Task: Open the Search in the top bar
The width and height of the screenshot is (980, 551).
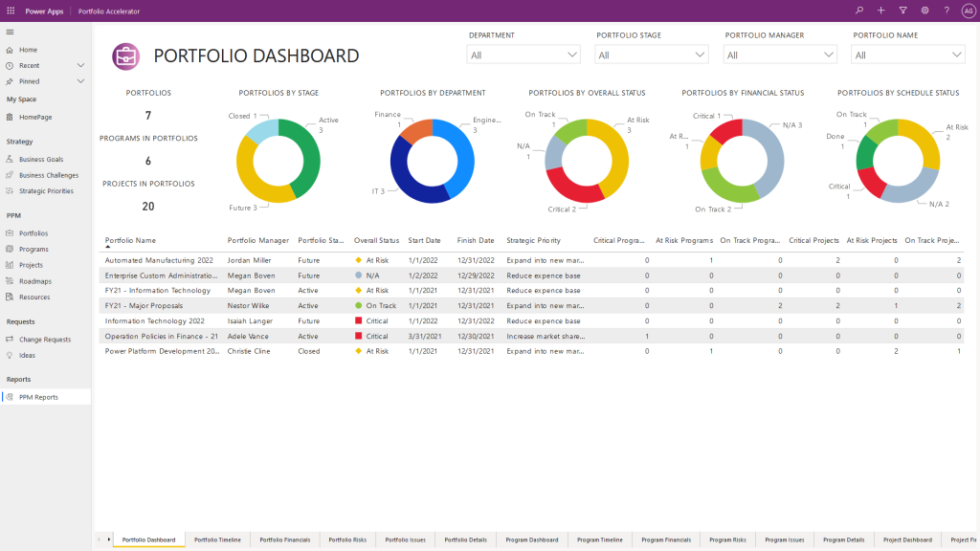Action: pyautogui.click(x=859, y=11)
